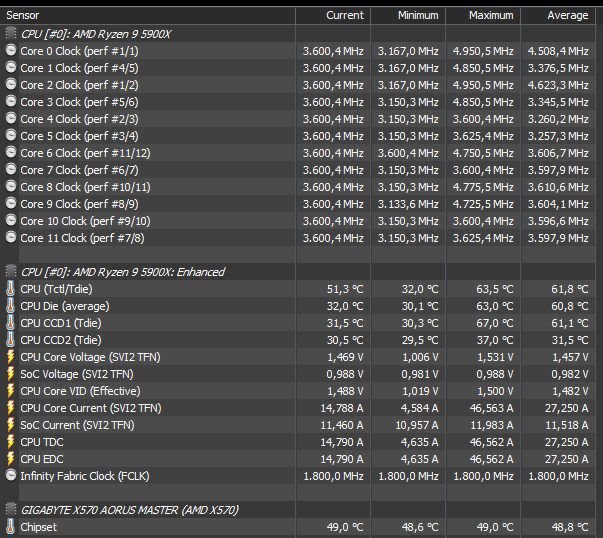Screen dimensions: 603x538
Task: Click the CPU TDC lightning bolt icon
Action: click(x=11, y=442)
